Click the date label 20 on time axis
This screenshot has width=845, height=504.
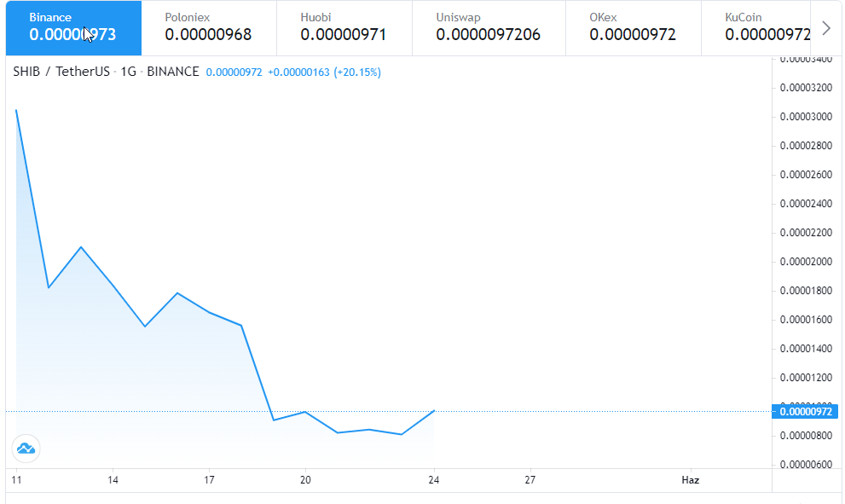(305, 480)
